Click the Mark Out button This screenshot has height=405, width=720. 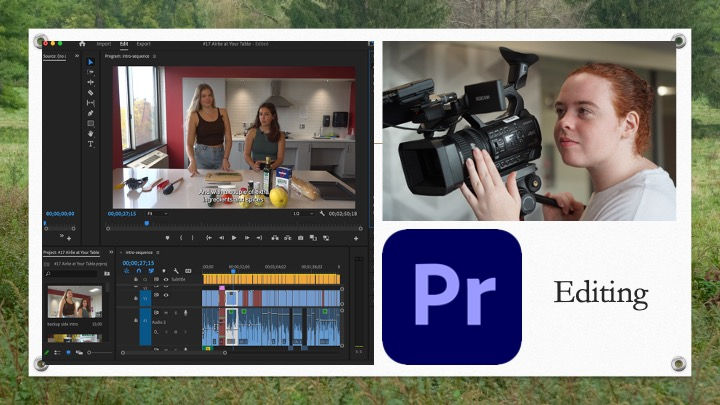point(192,238)
